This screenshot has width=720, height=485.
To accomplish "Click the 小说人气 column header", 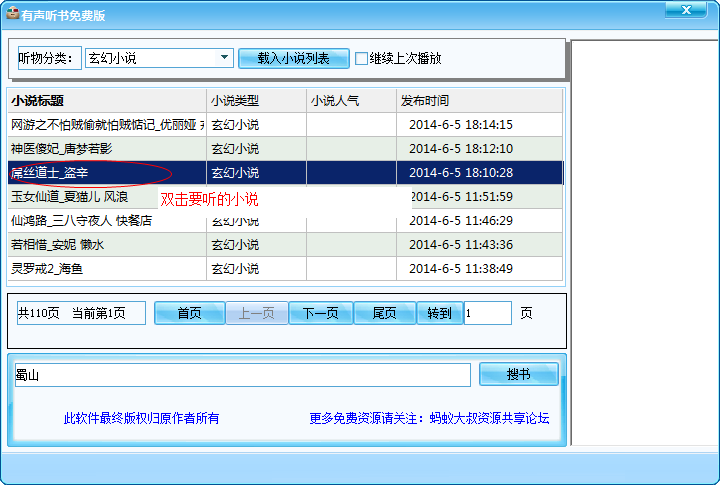I will click(x=350, y=101).
